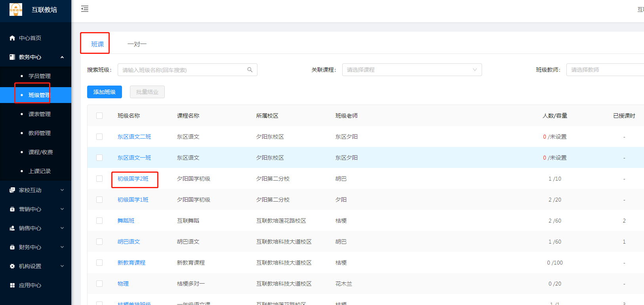Expand the 财务中心 menu chevron
The width and height of the screenshot is (644, 305).
pos(62,247)
